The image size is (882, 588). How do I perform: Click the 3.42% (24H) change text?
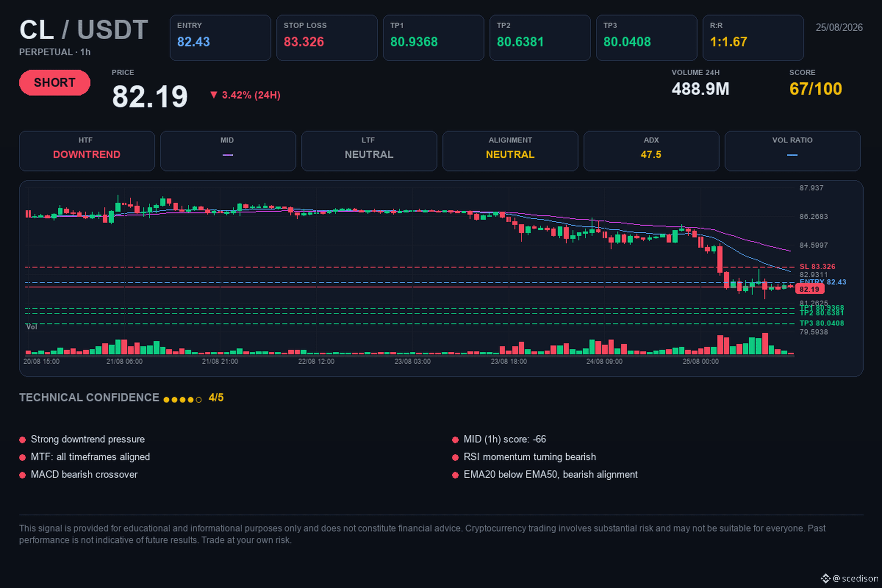coord(251,95)
